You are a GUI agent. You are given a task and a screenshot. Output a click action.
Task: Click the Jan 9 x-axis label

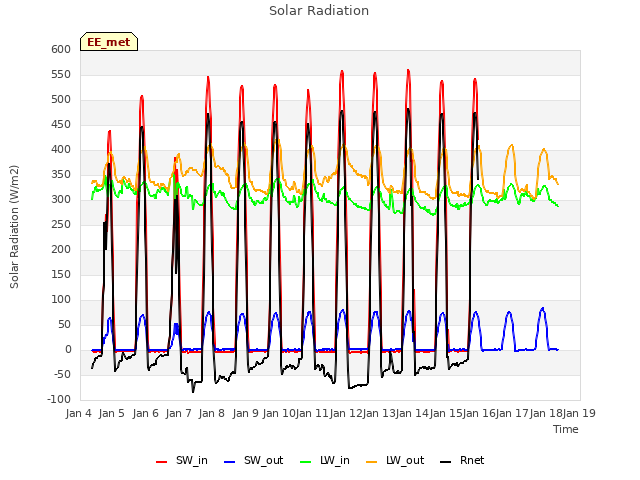[246, 413]
